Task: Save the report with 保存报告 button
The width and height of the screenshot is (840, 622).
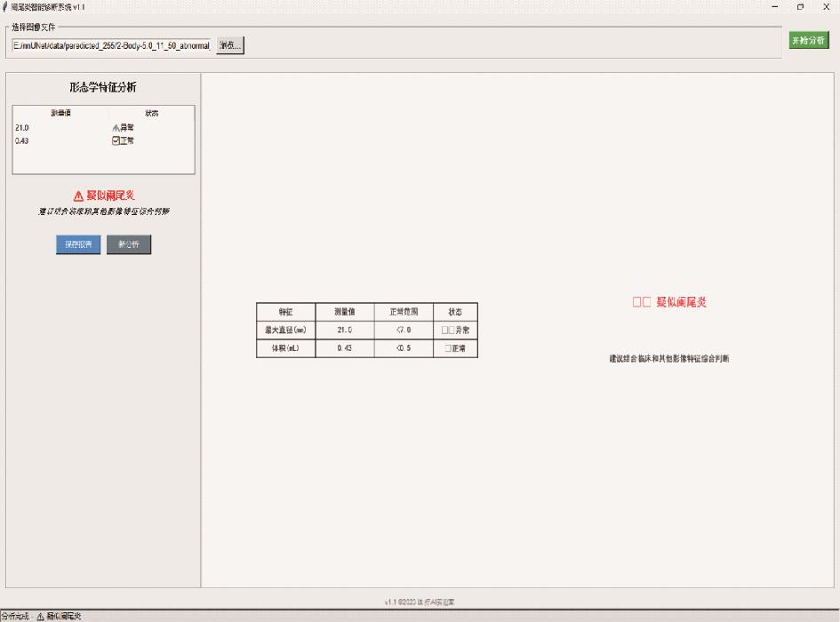Action: pos(77,245)
